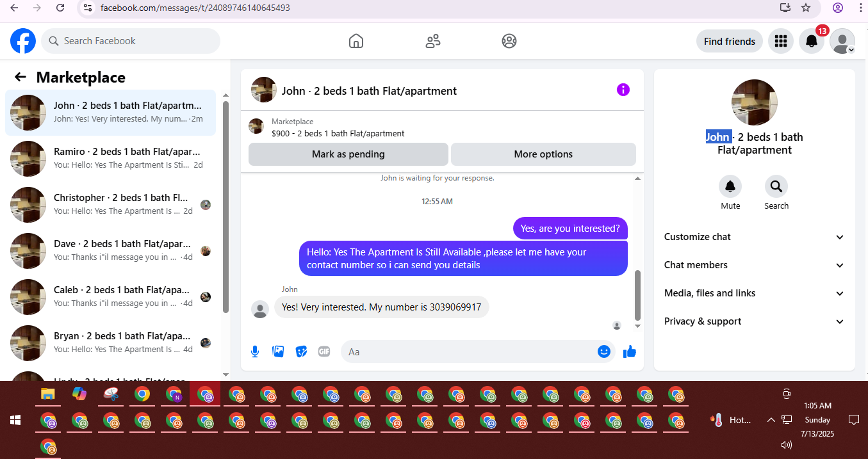Click the message with number 3039069917
This screenshot has height=459, width=868.
(x=382, y=307)
